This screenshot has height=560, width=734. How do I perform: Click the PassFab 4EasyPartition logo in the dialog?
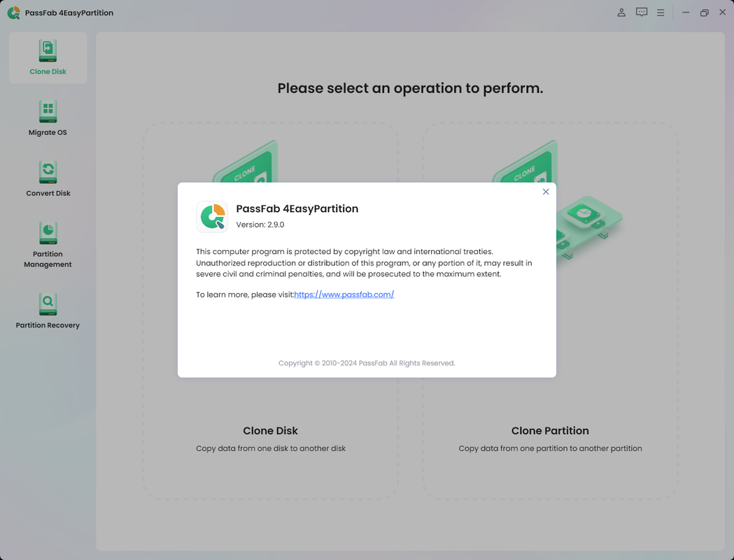click(x=212, y=217)
